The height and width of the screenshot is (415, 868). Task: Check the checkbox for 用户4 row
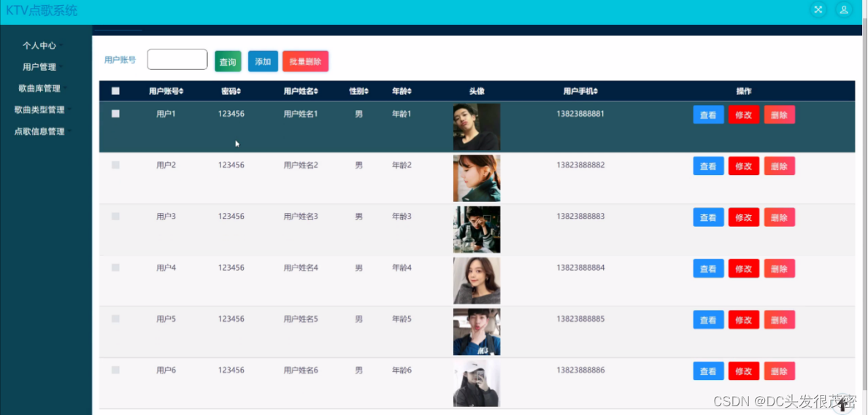[x=115, y=267]
